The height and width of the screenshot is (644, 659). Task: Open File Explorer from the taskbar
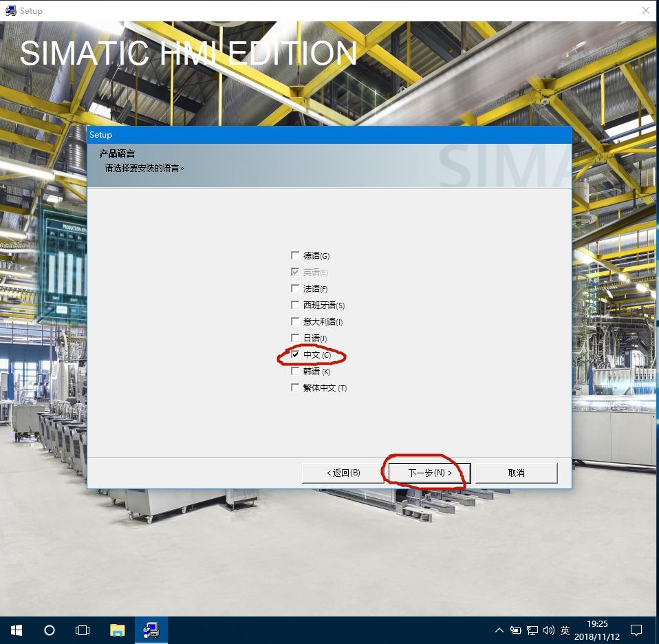116,630
